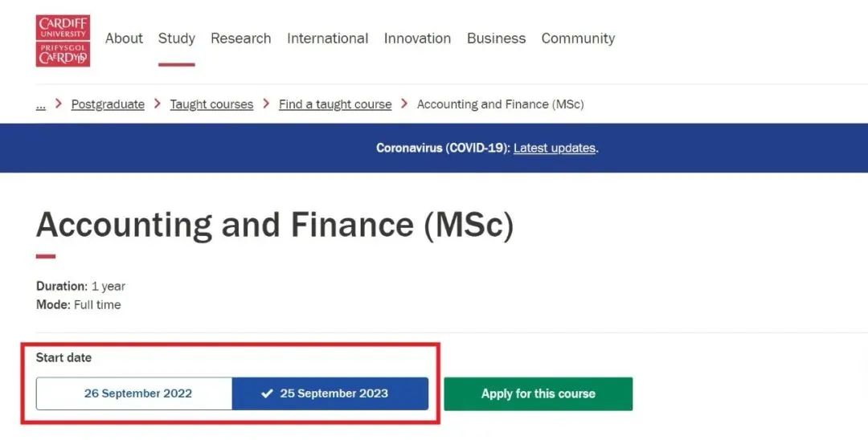Open the Taught courses breadcrumb link
The image size is (868, 440).
(x=211, y=104)
